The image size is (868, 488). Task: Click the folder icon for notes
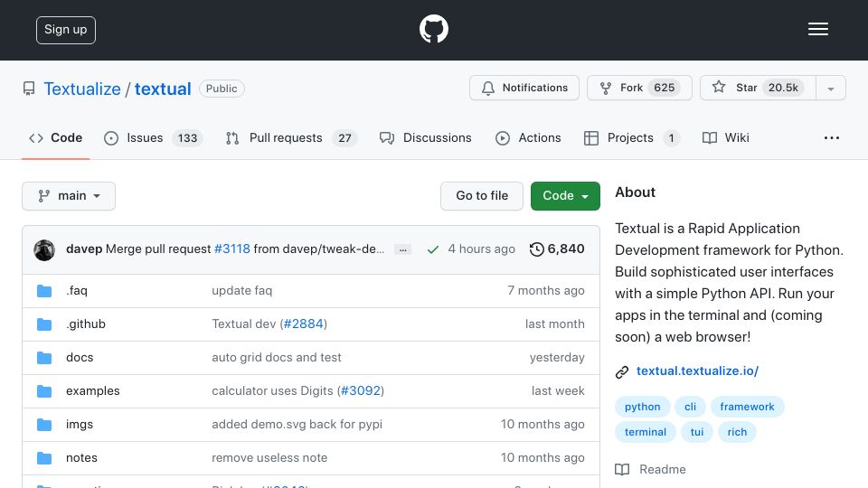[x=44, y=458]
